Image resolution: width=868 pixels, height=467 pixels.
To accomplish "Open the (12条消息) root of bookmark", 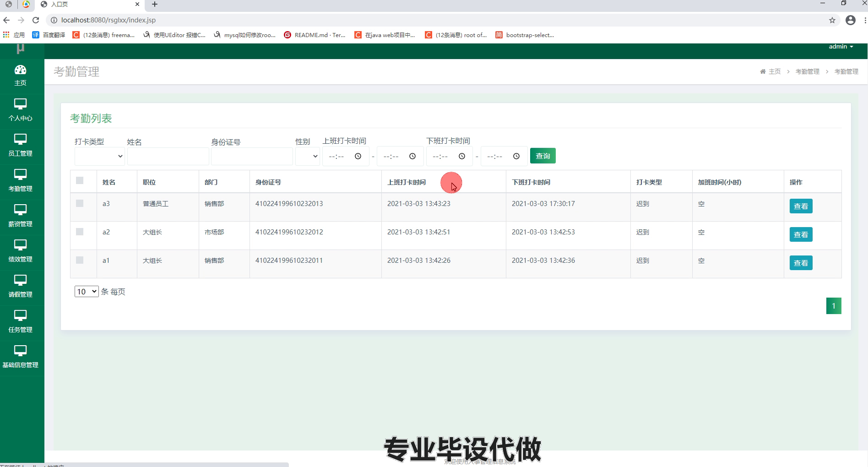I will [456, 35].
